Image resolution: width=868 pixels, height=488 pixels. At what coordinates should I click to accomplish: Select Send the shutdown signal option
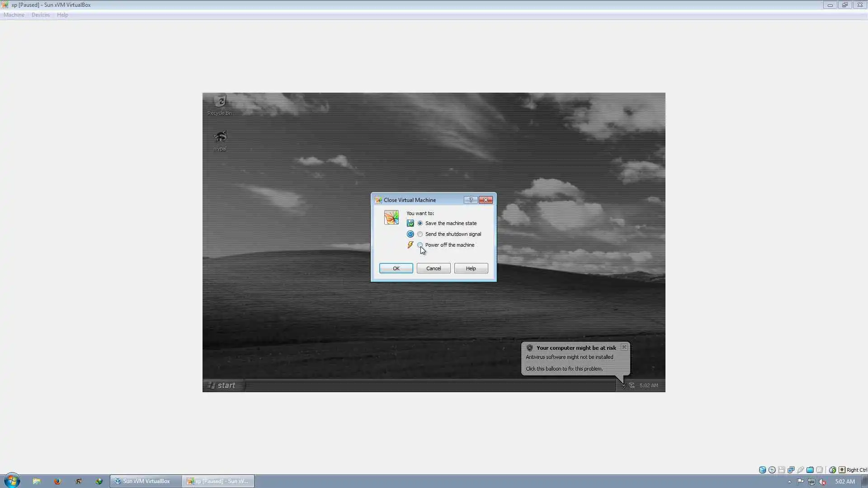tap(420, 234)
